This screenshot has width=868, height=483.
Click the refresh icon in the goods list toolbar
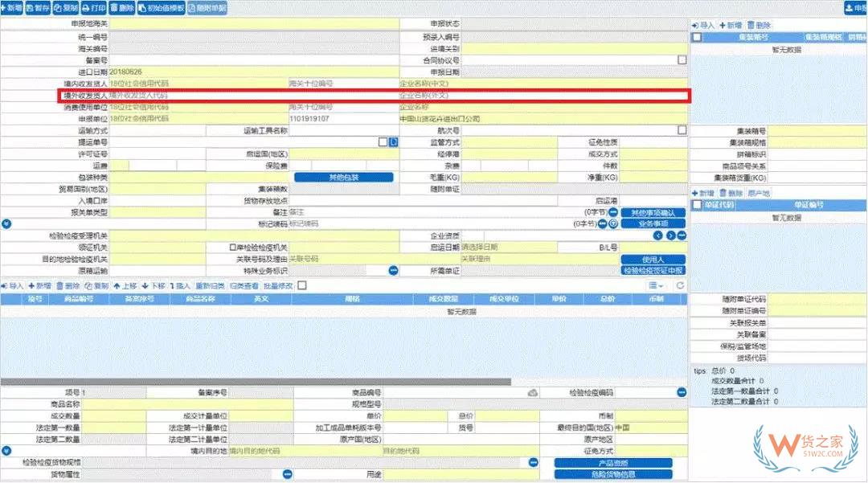tap(680, 285)
